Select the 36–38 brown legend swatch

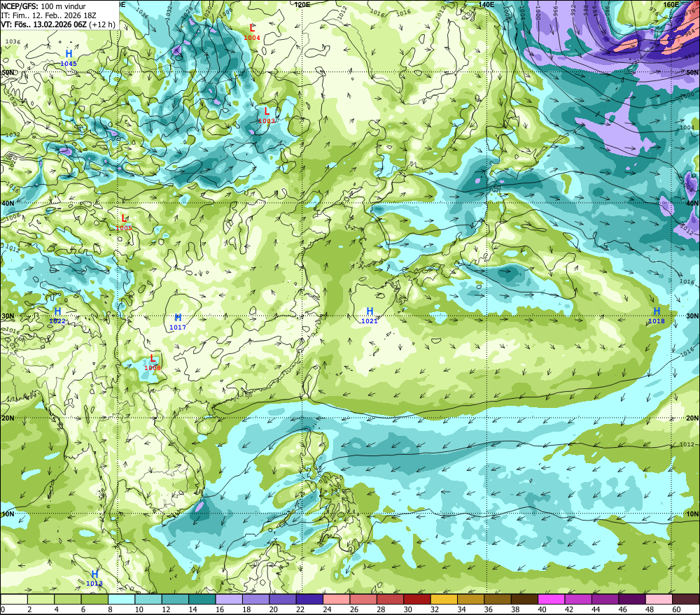coord(498,600)
